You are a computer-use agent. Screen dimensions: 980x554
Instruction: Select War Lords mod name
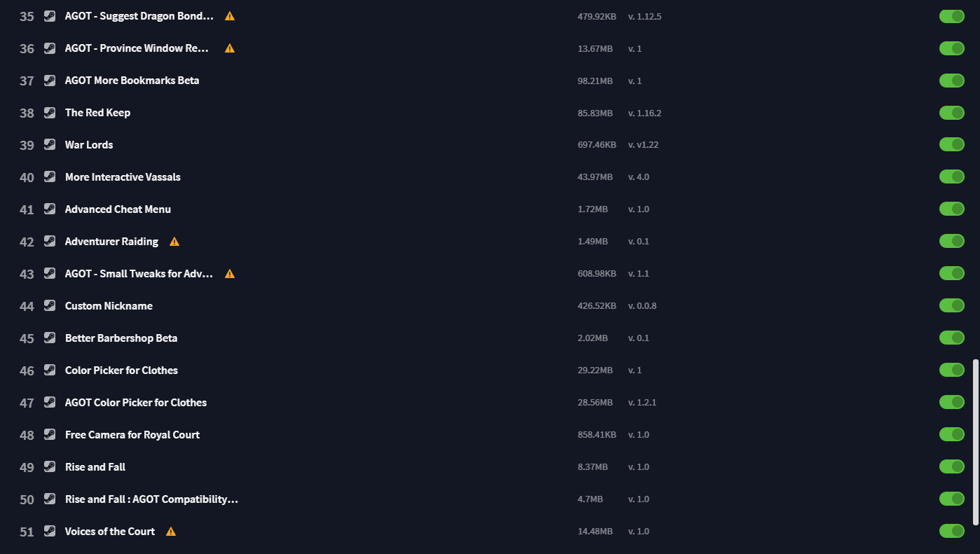click(89, 144)
